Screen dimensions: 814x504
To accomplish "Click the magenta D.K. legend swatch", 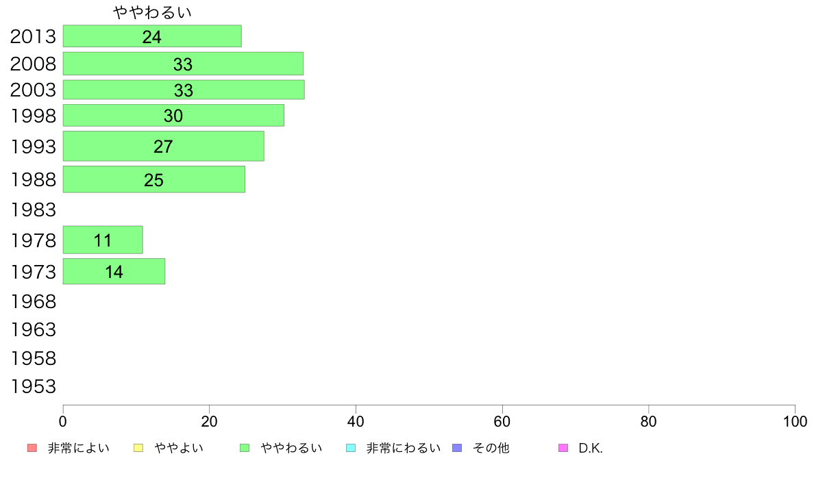I will pos(563,448).
